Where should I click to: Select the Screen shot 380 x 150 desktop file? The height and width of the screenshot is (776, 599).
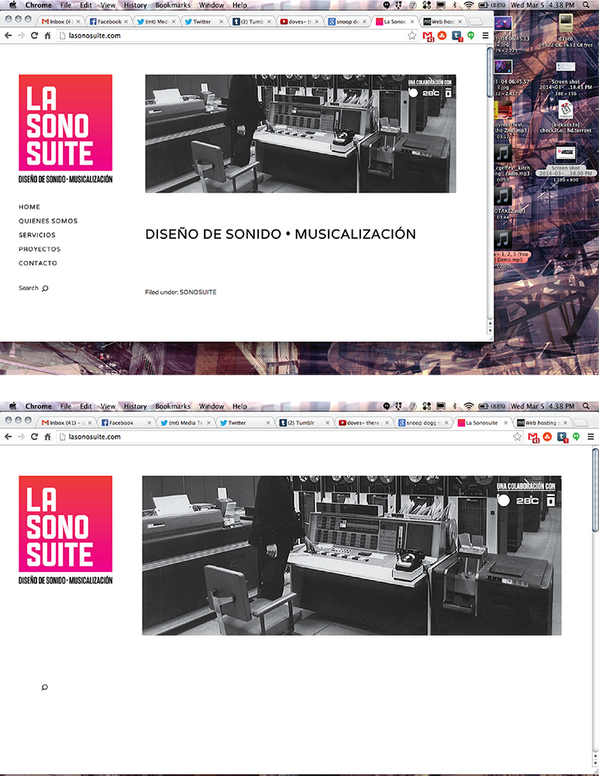[565, 67]
